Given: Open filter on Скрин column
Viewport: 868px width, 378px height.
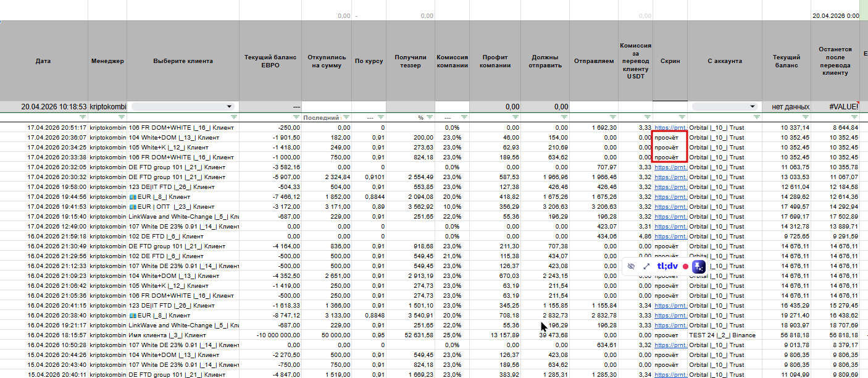Looking at the screenshot, I should (x=682, y=117).
